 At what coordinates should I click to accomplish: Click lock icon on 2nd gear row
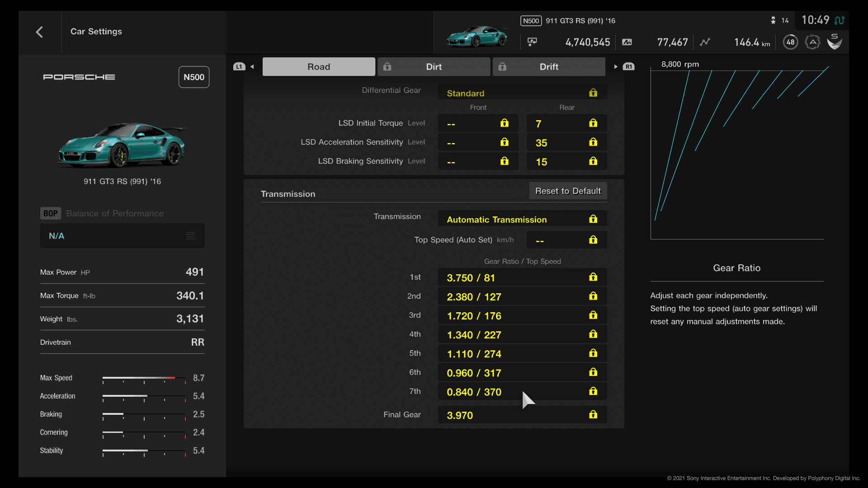[x=593, y=296]
